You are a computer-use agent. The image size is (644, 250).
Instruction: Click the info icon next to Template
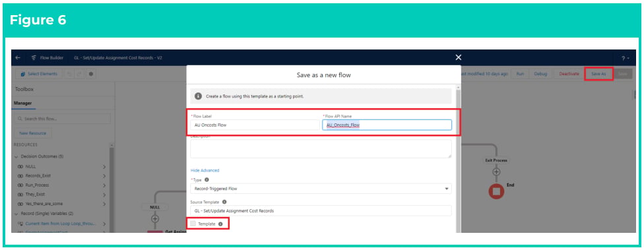pyautogui.click(x=220, y=224)
